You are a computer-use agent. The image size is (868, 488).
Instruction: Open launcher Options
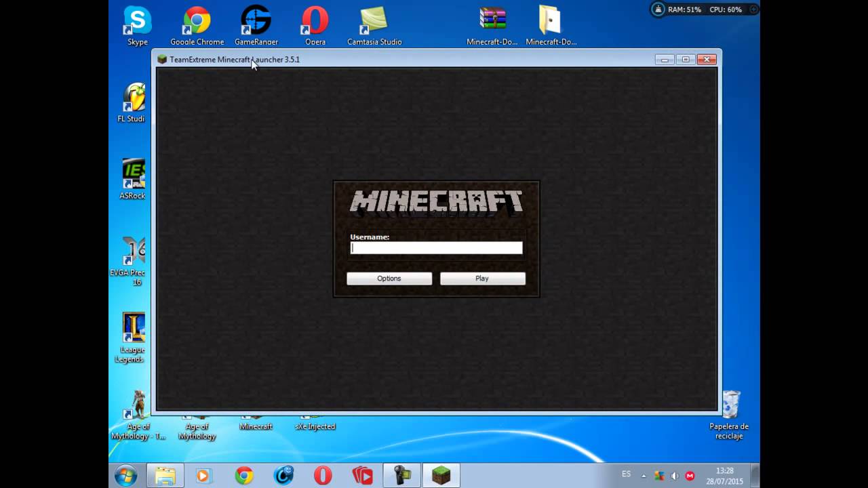tap(389, 279)
